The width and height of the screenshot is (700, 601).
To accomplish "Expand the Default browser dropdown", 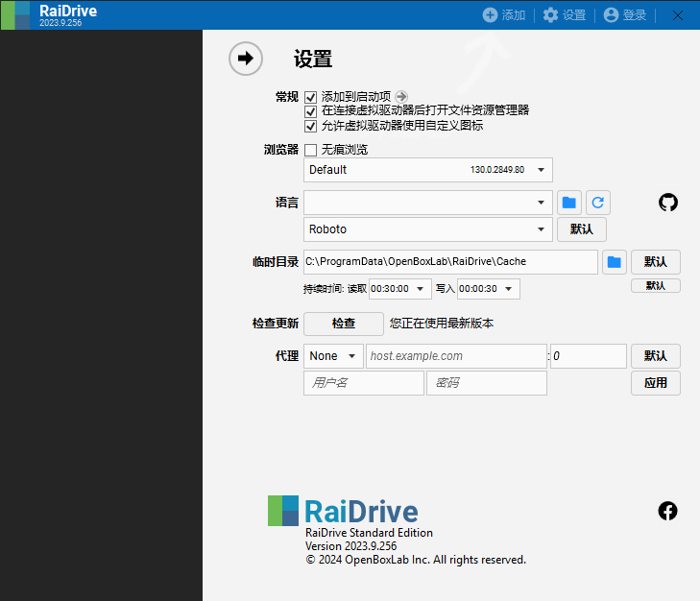I will point(428,170).
